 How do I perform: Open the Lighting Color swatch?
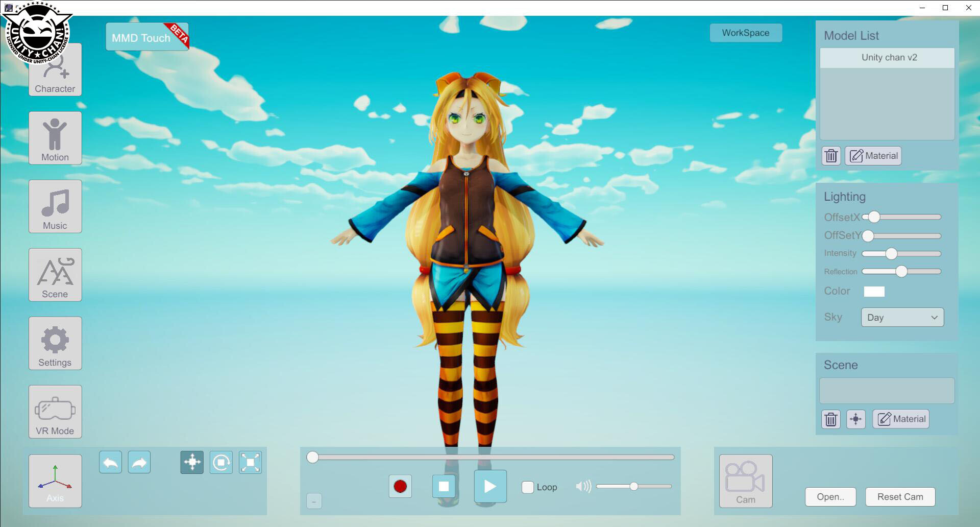click(x=875, y=291)
